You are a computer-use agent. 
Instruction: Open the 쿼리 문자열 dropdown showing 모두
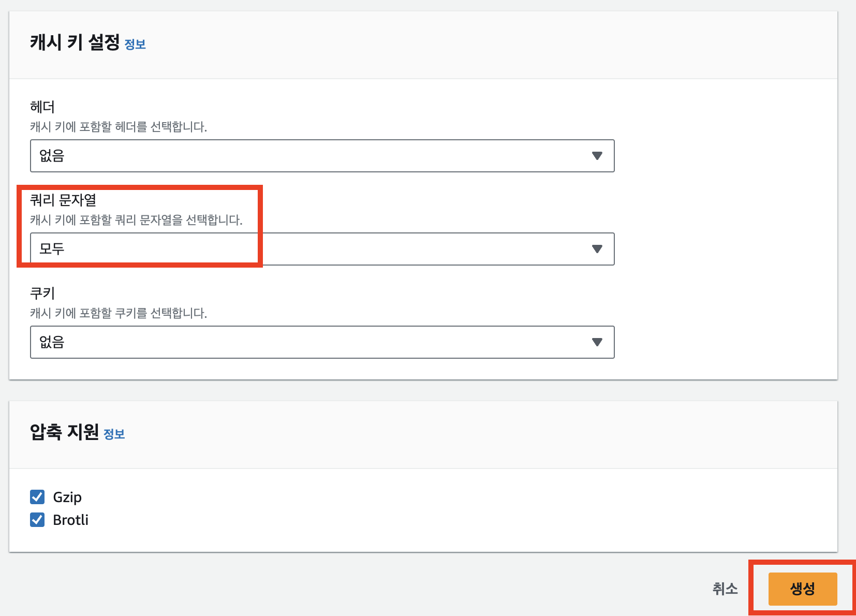tap(322, 249)
